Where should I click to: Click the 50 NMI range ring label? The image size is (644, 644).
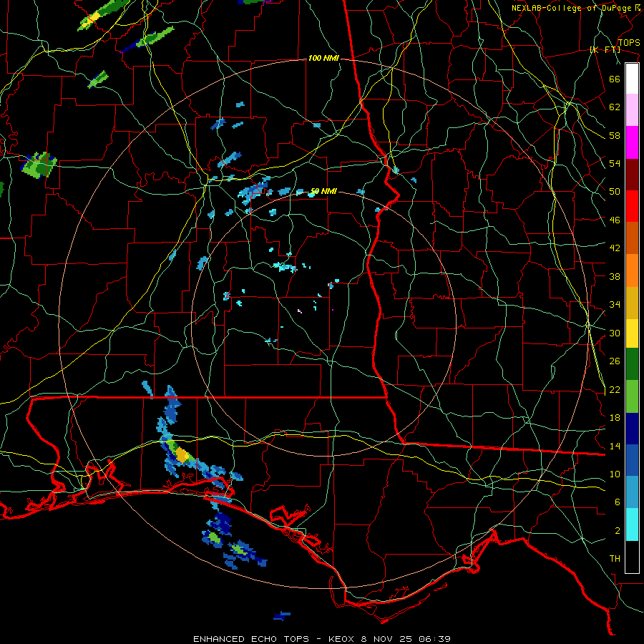[x=323, y=191]
